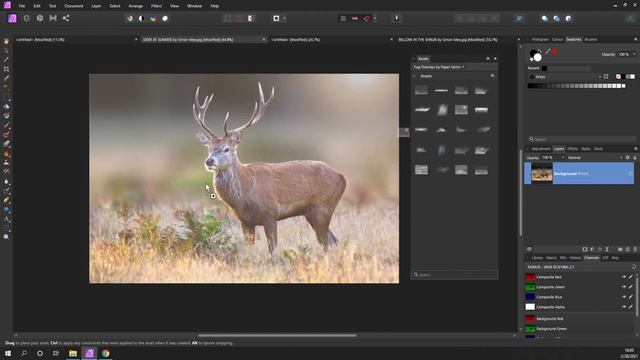Click the Assets panel menu icon
The image size is (640, 360).
[x=488, y=59]
